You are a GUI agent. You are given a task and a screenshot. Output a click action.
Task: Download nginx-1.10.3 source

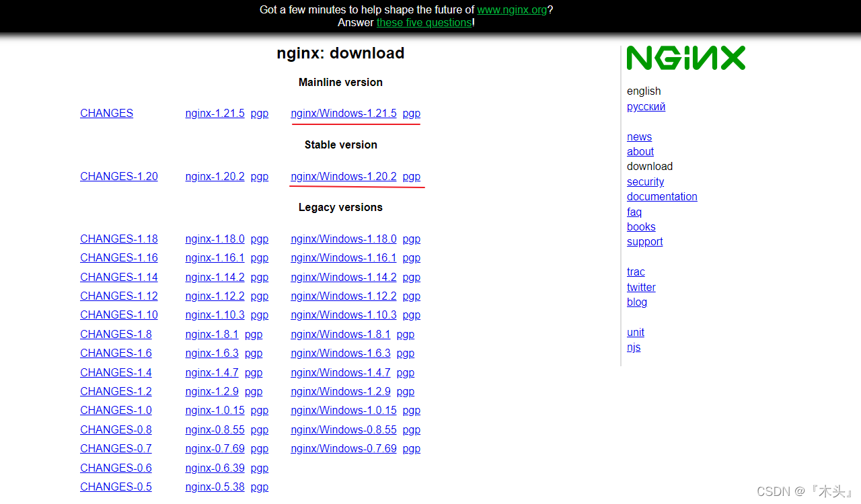click(x=215, y=314)
